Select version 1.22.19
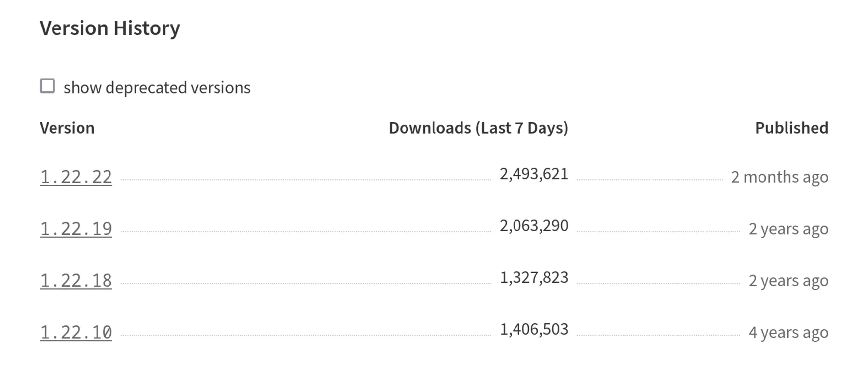The width and height of the screenshot is (868, 374). click(76, 227)
